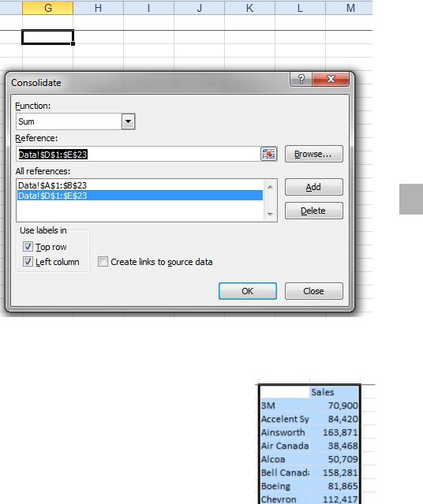Click the Add button
Screen dimensions: 423x504
point(313,187)
